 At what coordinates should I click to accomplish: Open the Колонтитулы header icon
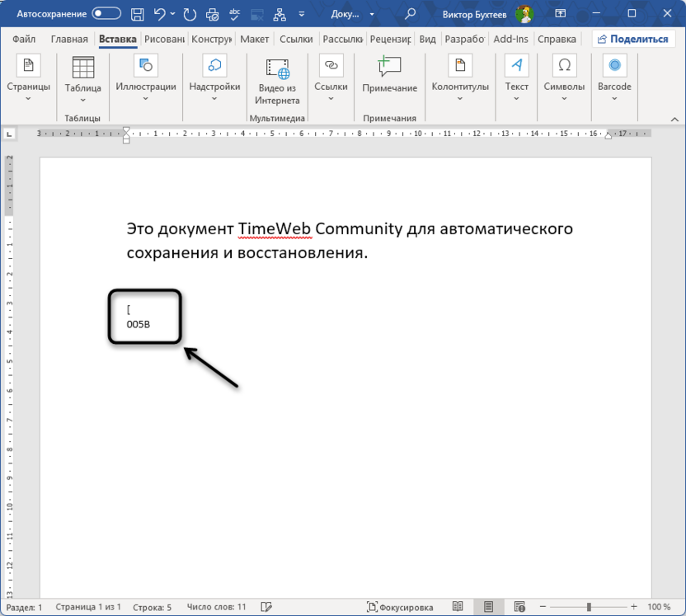pos(460,65)
